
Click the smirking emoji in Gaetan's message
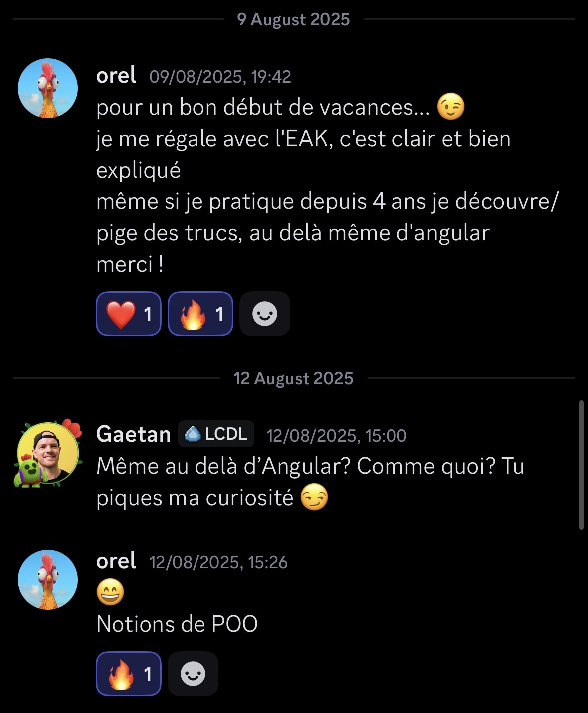316,497
